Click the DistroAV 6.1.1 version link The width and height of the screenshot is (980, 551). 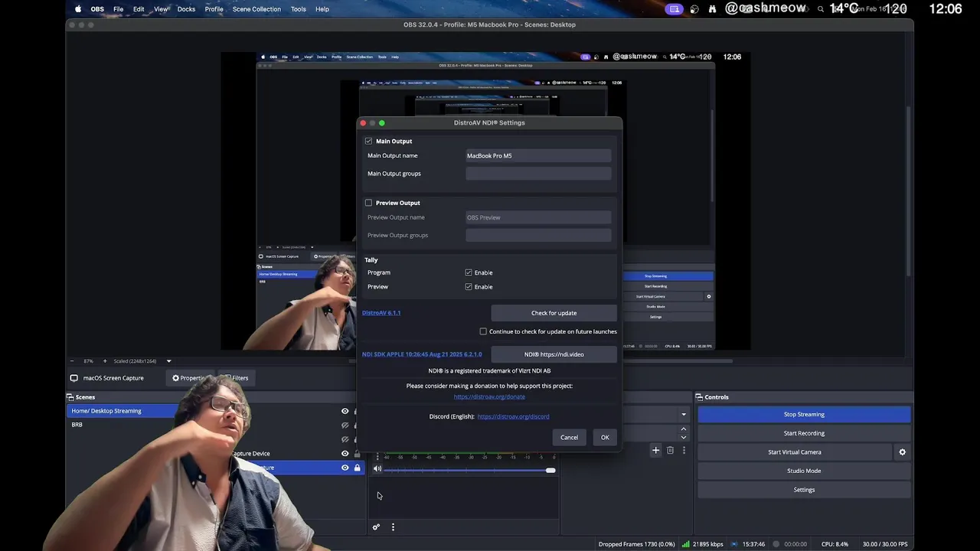click(x=381, y=313)
